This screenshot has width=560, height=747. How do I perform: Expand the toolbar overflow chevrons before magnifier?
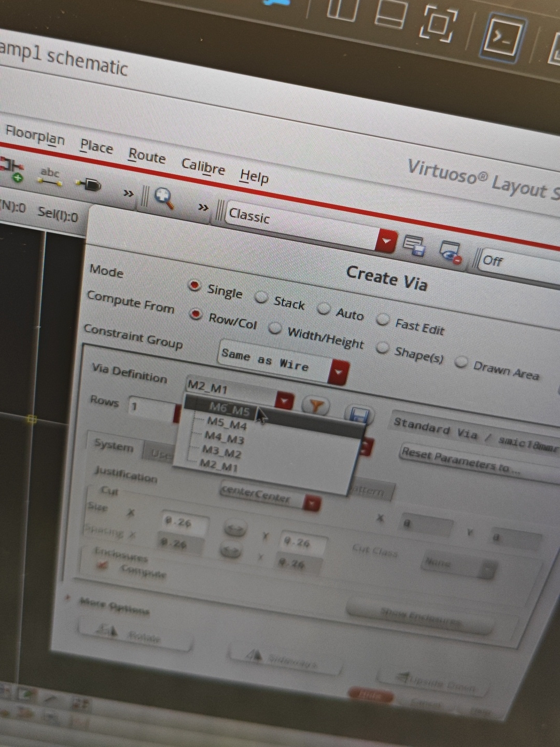[x=128, y=193]
